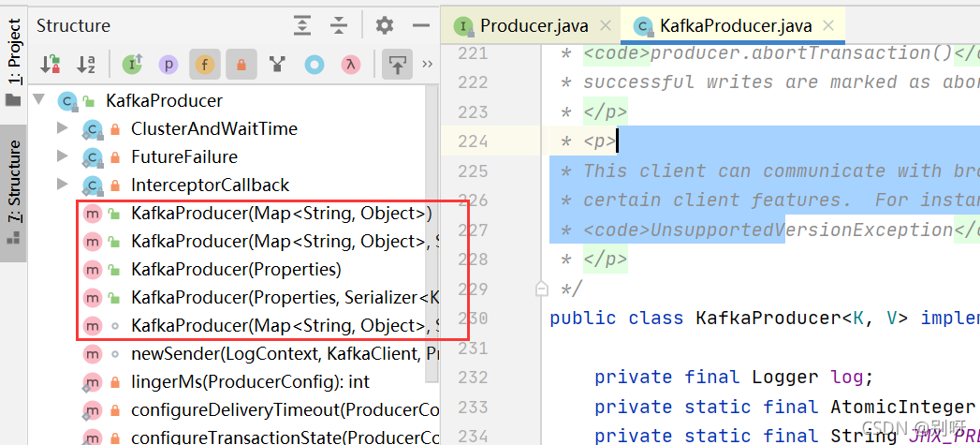980x445 pixels.
Task: Click line number 224 in gutter
Action: tap(473, 141)
